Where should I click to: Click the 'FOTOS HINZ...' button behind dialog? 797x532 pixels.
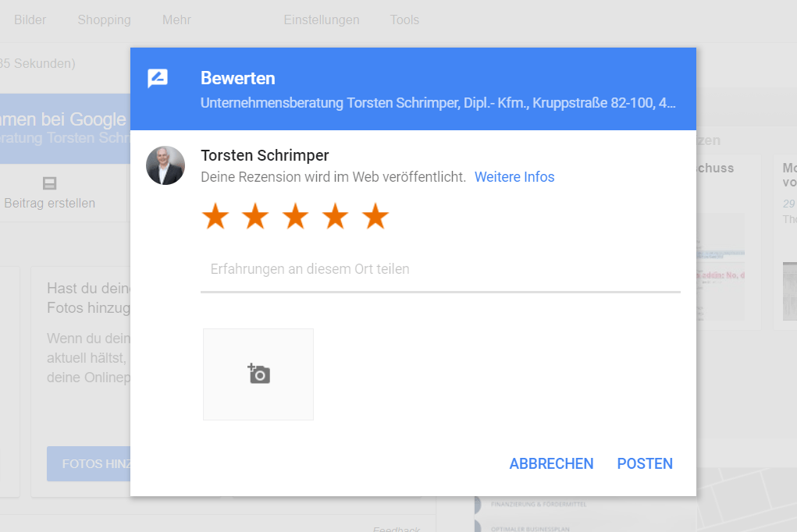[88, 464]
